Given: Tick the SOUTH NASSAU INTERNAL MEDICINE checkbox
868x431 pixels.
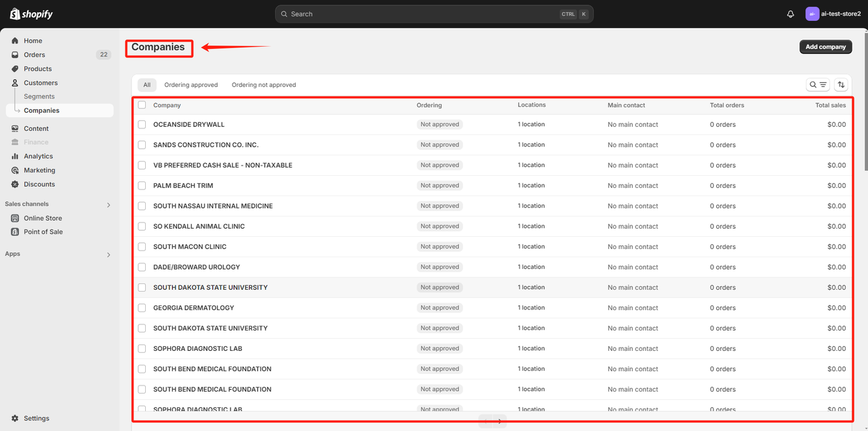Looking at the screenshot, I should point(142,206).
